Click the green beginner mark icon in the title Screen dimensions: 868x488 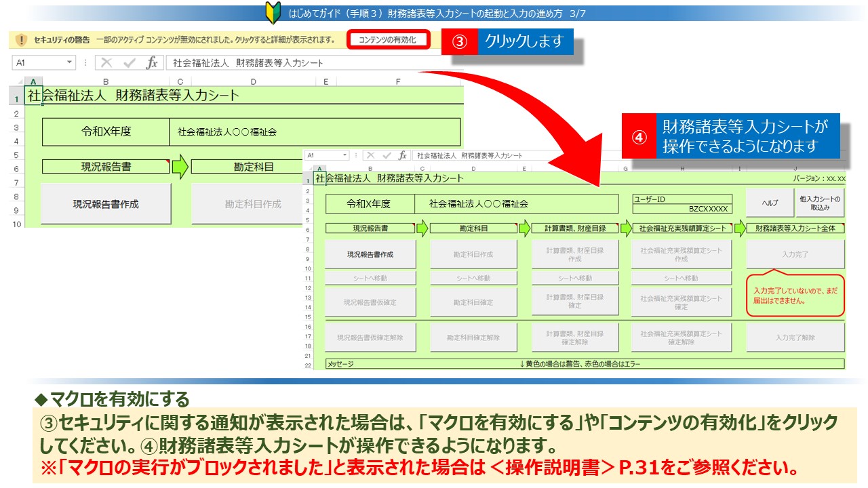pyautogui.click(x=273, y=13)
